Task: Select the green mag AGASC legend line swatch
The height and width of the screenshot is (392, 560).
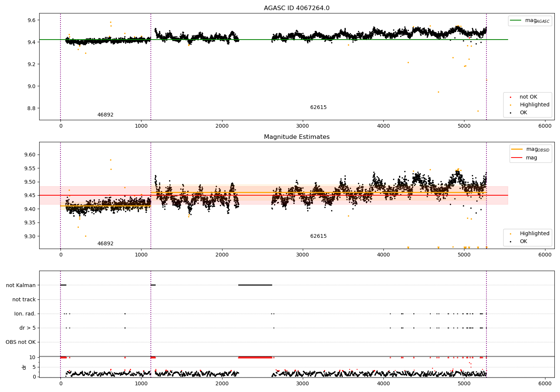Action: [516, 21]
